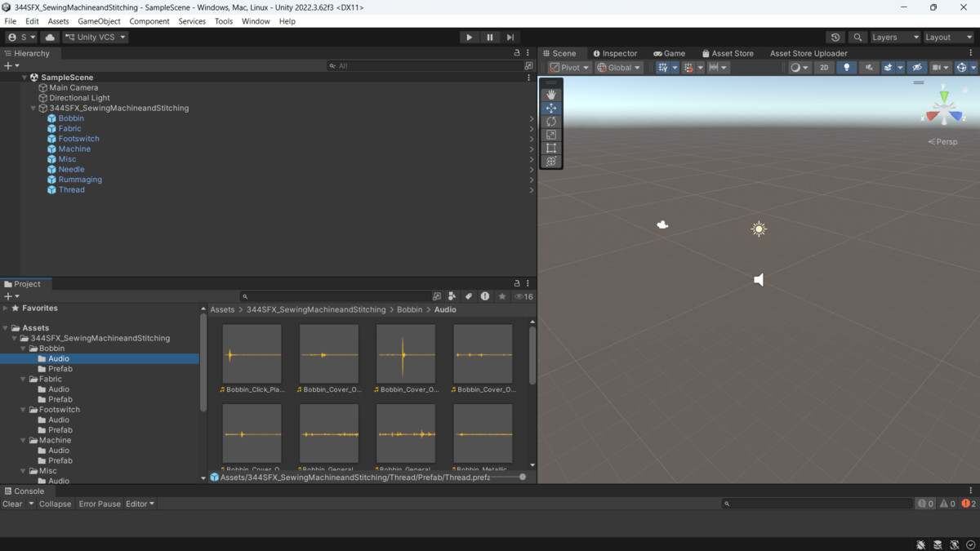
Task: Toggle console error messages count
Action: tap(969, 504)
